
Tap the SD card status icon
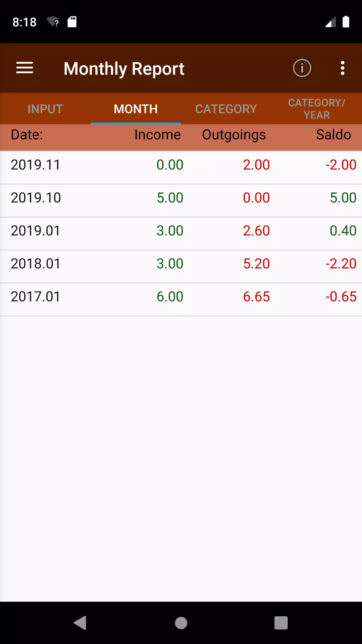(72, 22)
